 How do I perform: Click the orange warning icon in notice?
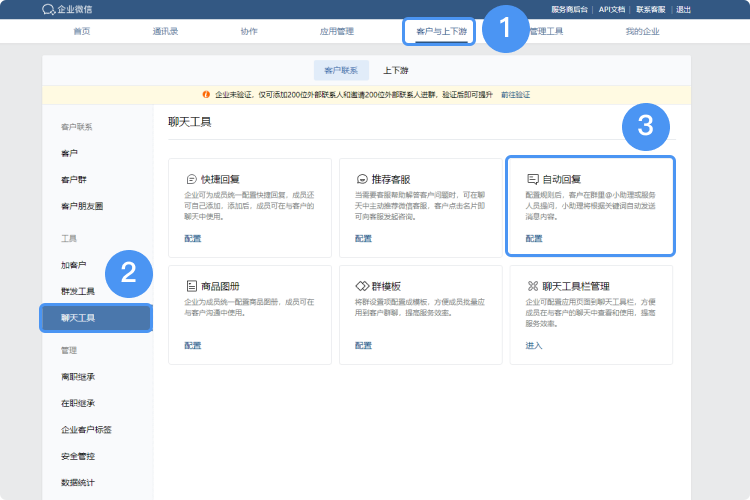click(207, 95)
